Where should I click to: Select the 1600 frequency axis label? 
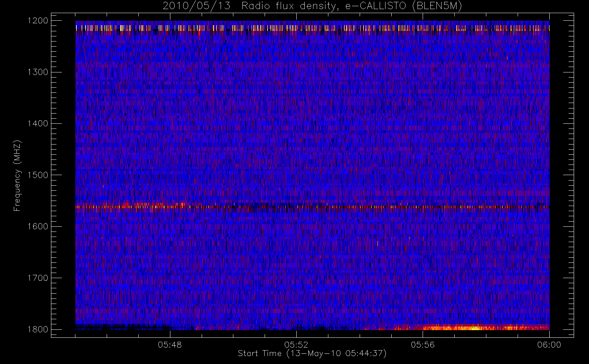38,226
